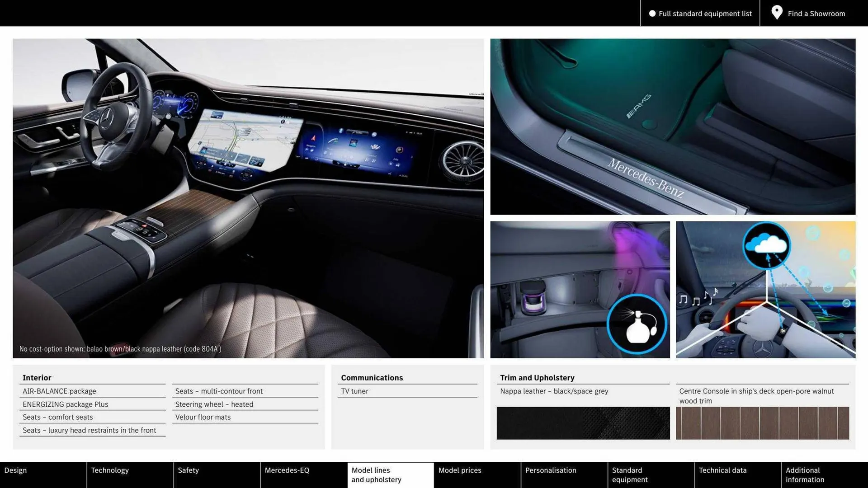Open the Full standard equipment list
This screenshot has height=488, width=868.
point(704,13)
